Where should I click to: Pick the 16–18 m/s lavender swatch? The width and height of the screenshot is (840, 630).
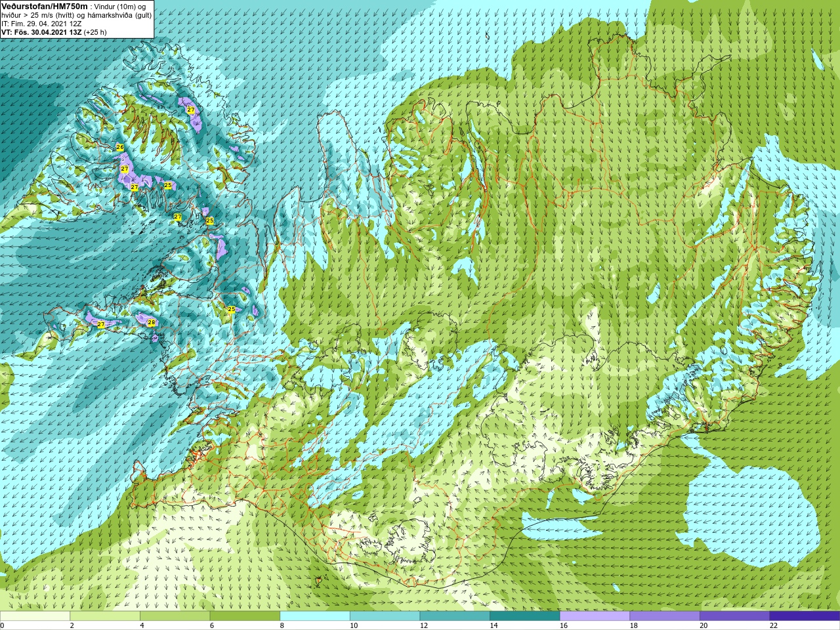595,616
